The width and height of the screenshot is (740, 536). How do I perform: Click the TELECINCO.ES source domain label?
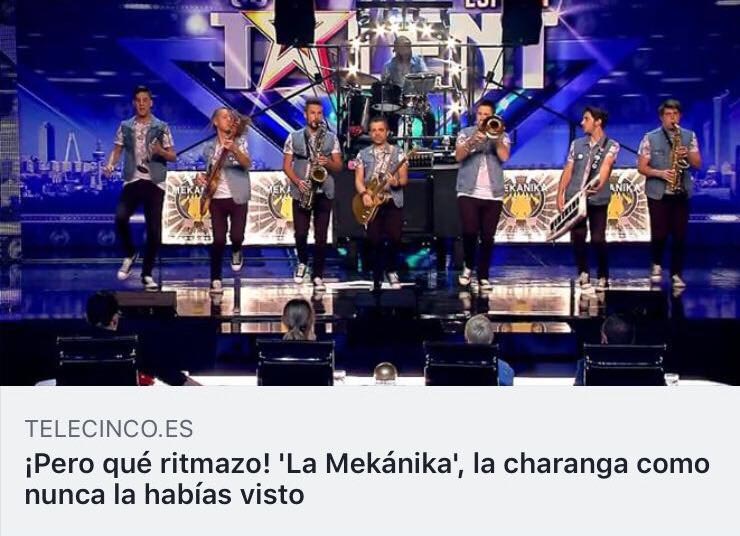coord(109,429)
